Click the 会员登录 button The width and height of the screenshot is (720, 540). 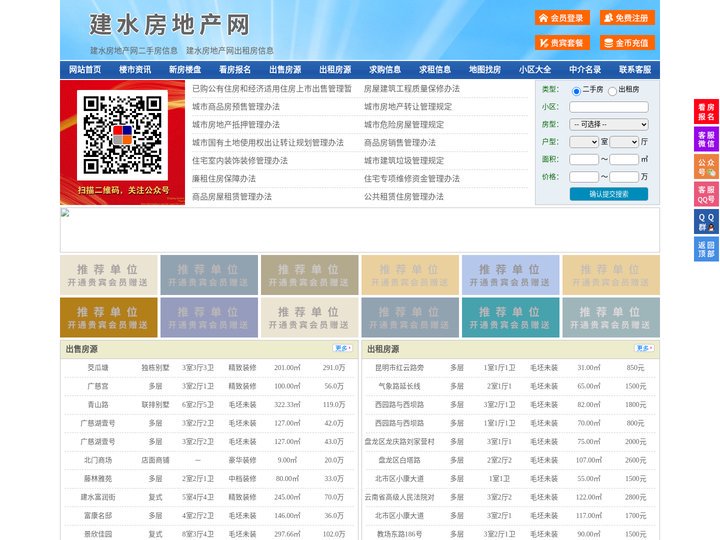click(562, 18)
